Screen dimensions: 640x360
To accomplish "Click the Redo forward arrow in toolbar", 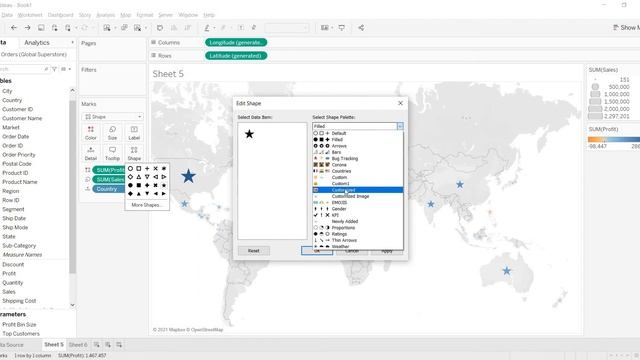I will 27,28.
